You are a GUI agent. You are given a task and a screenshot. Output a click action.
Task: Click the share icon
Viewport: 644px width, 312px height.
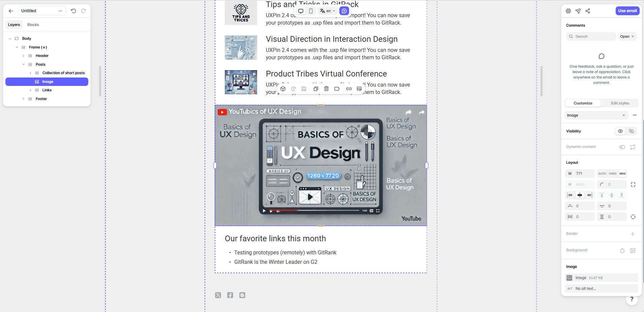(x=588, y=11)
